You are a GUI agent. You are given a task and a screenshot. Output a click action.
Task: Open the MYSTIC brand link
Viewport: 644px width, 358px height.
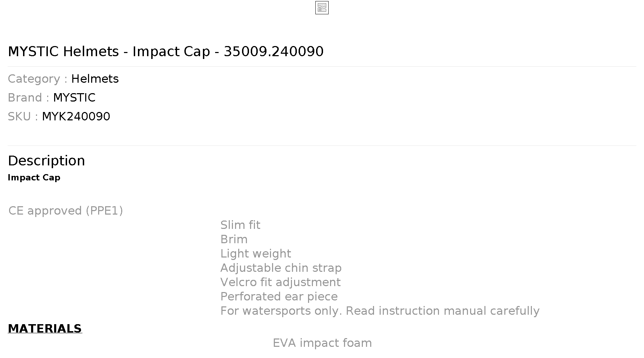74,98
